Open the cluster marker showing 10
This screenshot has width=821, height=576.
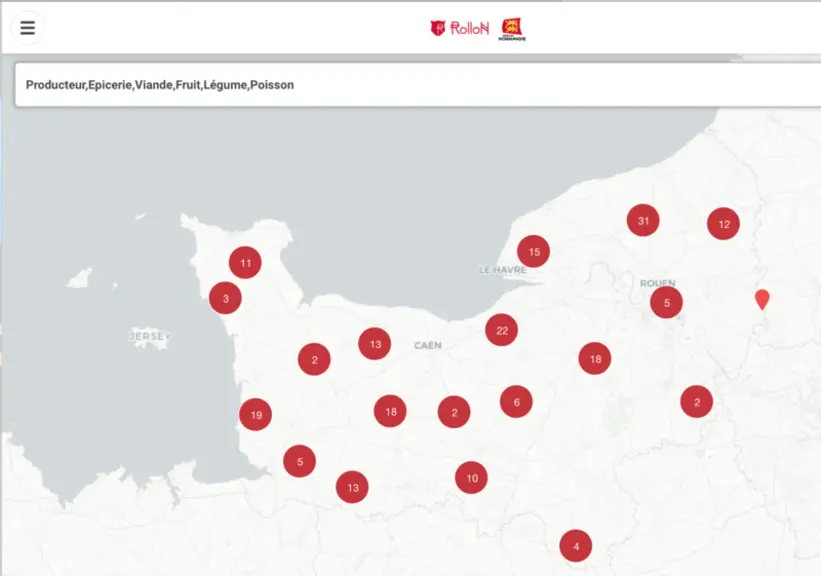click(x=471, y=478)
